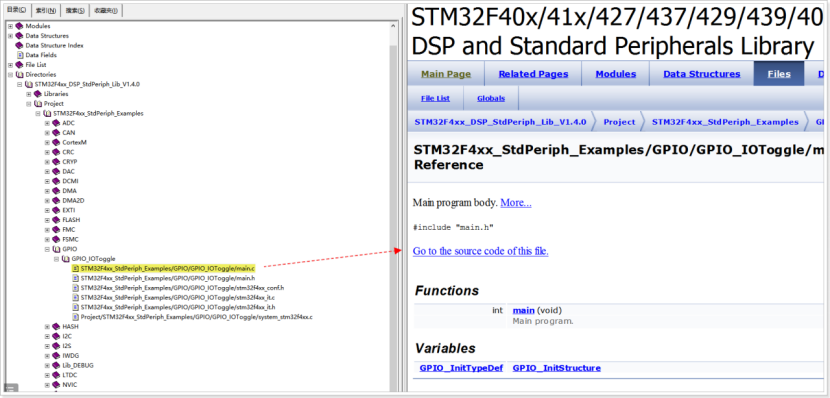Screen dimensions: 830x398
Task: Open the Globals sub-tab
Action: pyautogui.click(x=491, y=98)
